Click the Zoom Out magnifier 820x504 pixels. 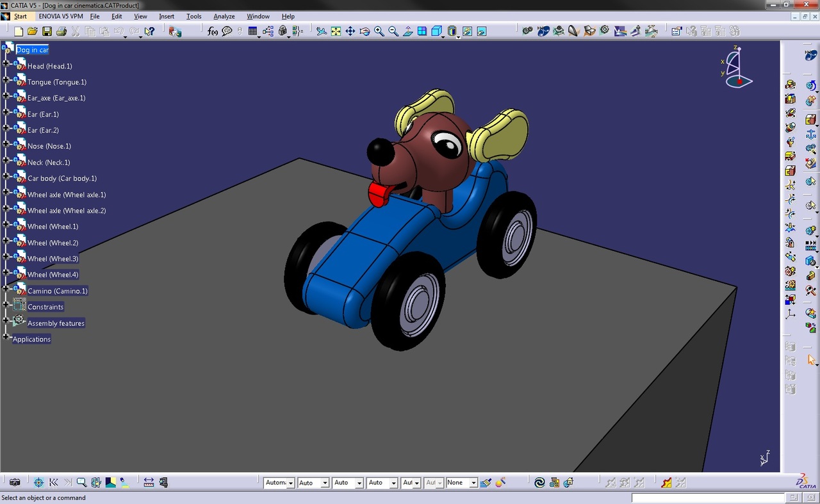[x=393, y=31]
